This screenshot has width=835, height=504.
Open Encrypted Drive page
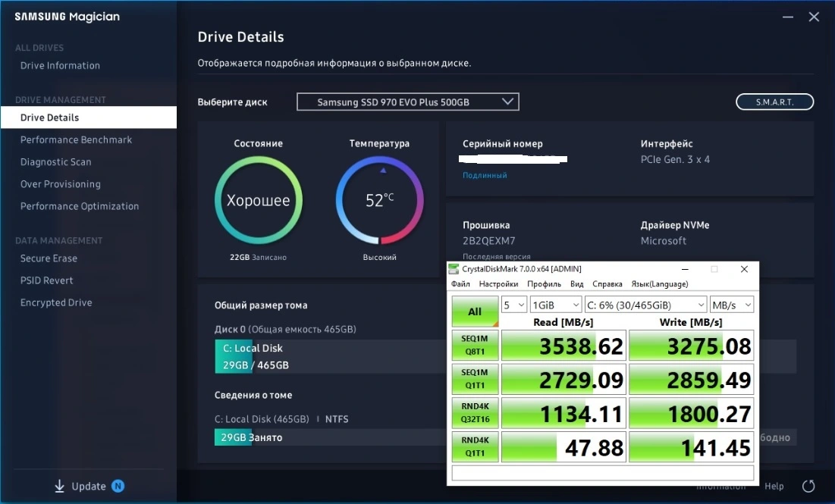pyautogui.click(x=56, y=302)
